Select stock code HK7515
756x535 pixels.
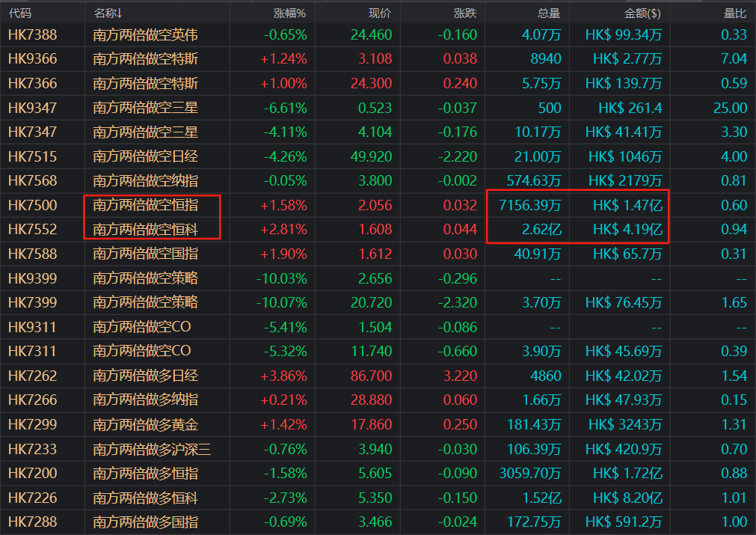point(32,156)
